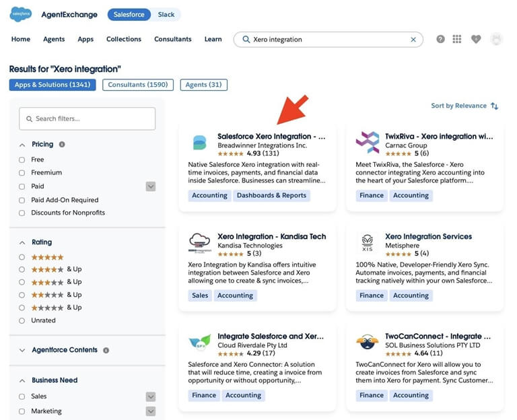Click the TwixRiva app logo
The height and width of the screenshot is (420, 517).
pyautogui.click(x=368, y=143)
